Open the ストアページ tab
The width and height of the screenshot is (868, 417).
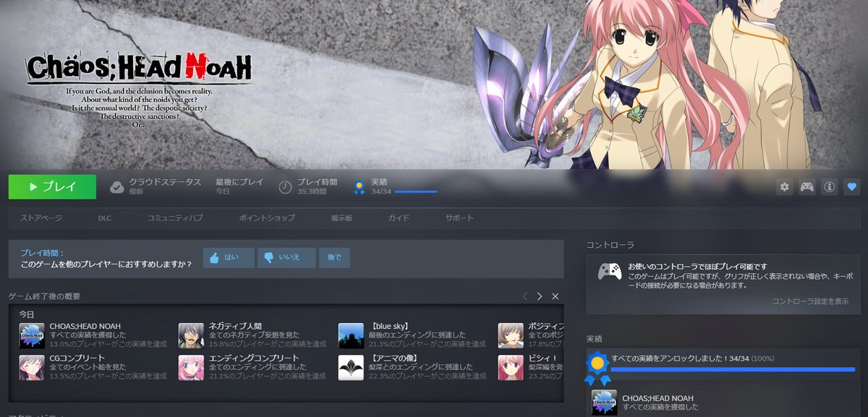tap(41, 218)
